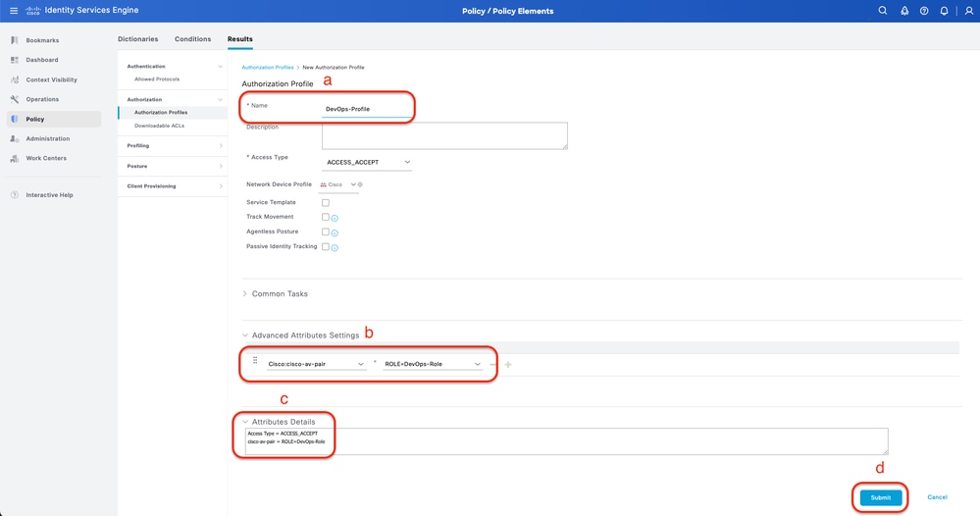Collapse the Authorization tree section
The height and width of the screenshot is (516, 980).
coord(220,99)
